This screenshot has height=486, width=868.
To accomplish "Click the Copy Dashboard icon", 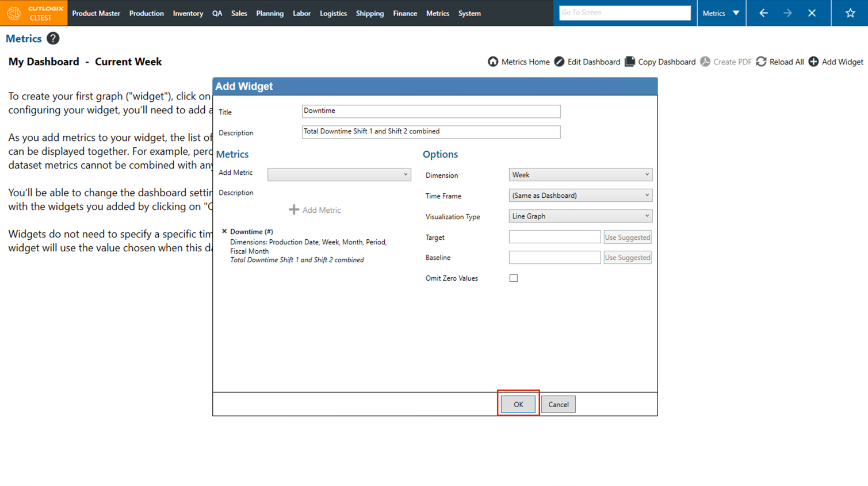I will [x=630, y=62].
